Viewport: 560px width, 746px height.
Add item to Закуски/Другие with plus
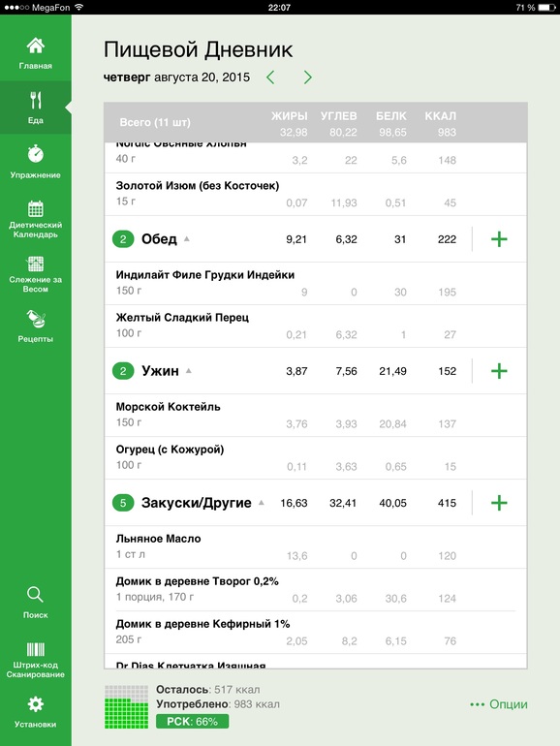click(x=499, y=503)
